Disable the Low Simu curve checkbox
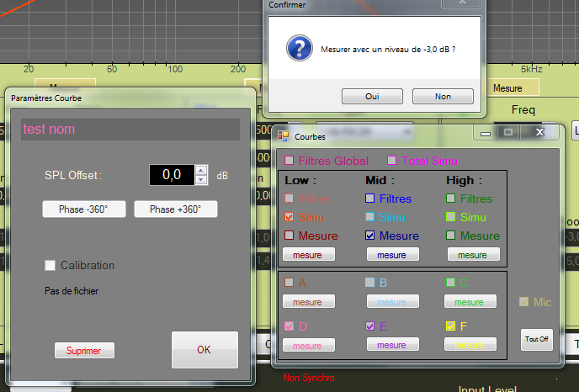The height and width of the screenshot is (392, 579). (289, 217)
